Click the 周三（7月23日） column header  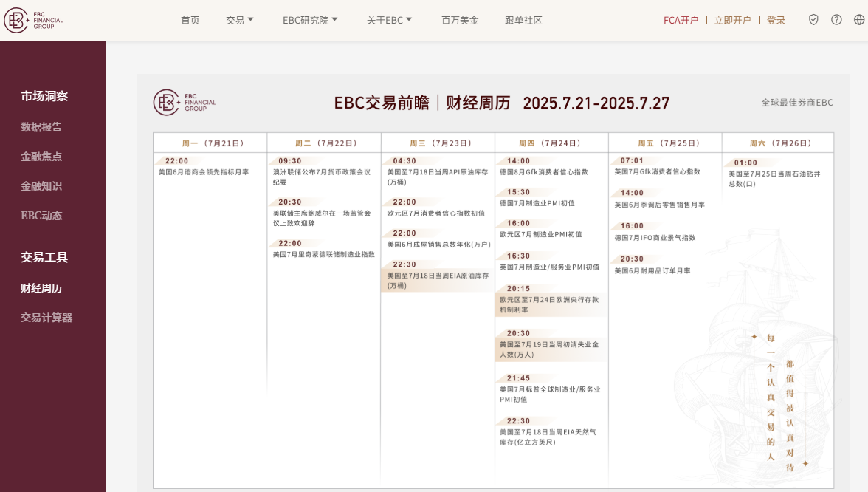(x=440, y=143)
